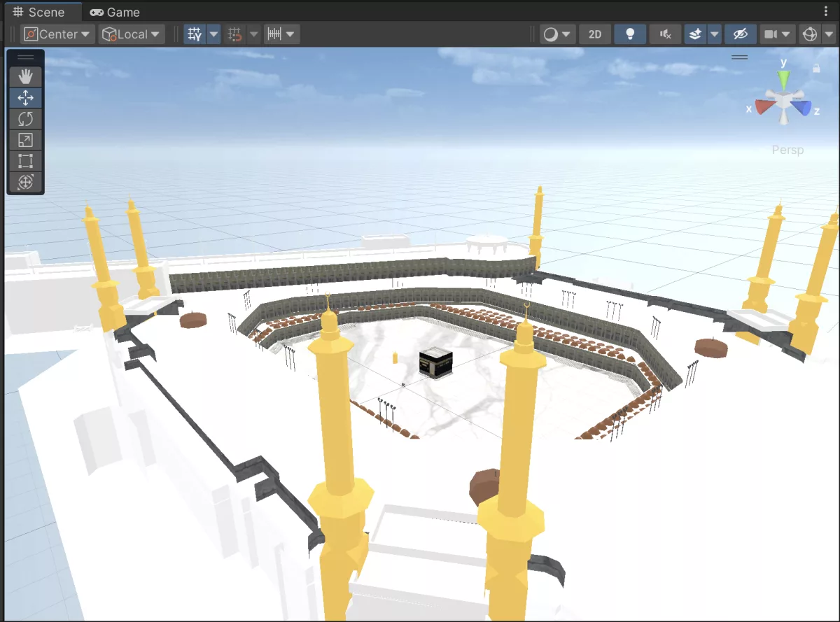Screen dimensions: 840x622
Task: Select the Move tool
Action: 25,97
